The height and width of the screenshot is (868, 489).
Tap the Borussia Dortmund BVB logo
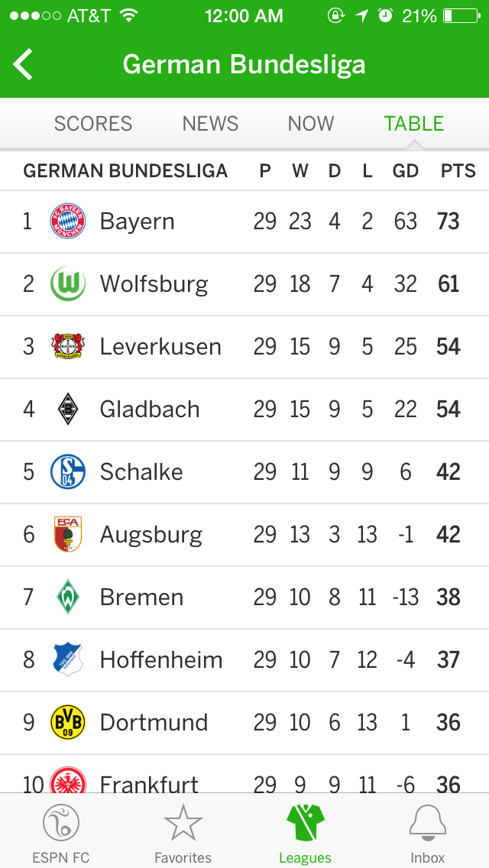(67, 722)
